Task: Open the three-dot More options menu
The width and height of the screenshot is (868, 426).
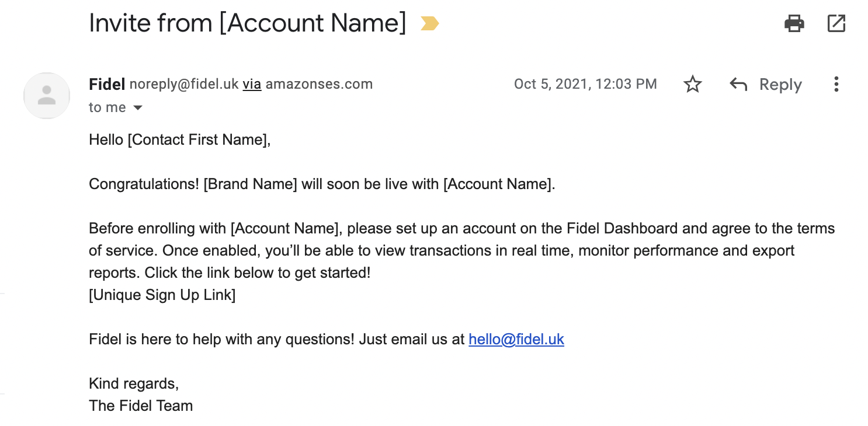Action: coord(836,85)
